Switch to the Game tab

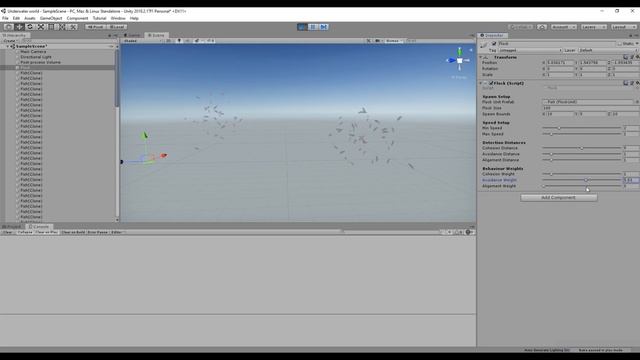(133, 36)
